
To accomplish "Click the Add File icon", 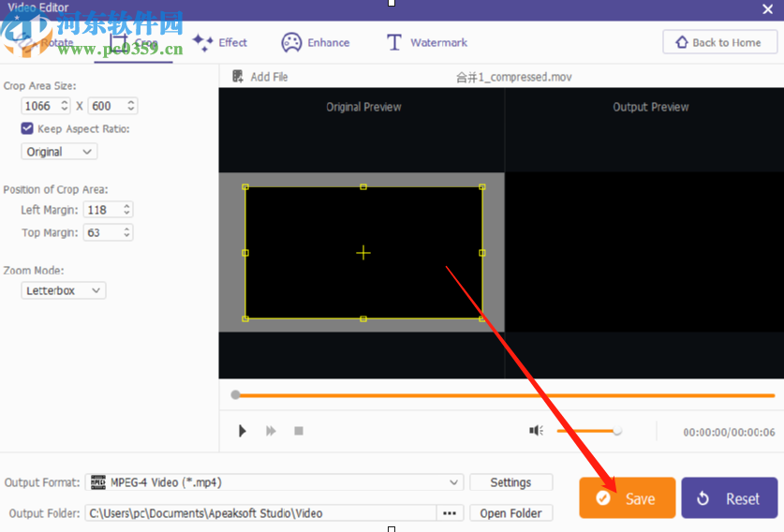I will (x=238, y=77).
